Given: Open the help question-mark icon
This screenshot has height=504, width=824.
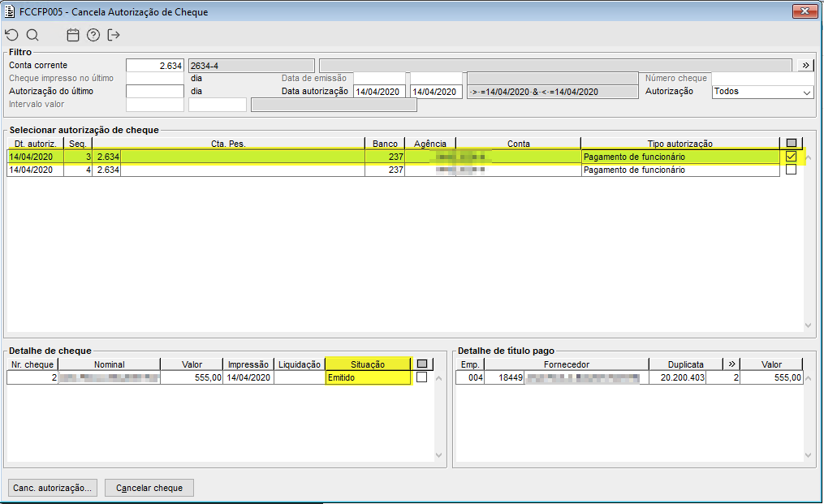Looking at the screenshot, I should (x=93, y=35).
